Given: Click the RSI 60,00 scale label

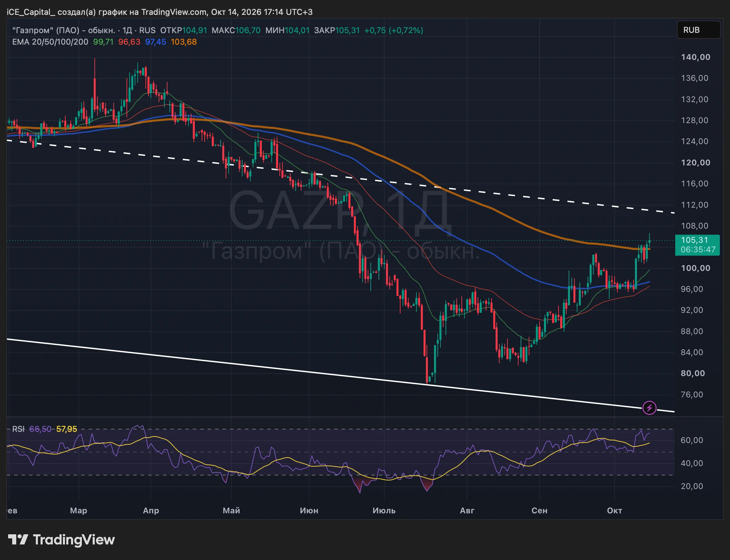Looking at the screenshot, I should 692,440.
